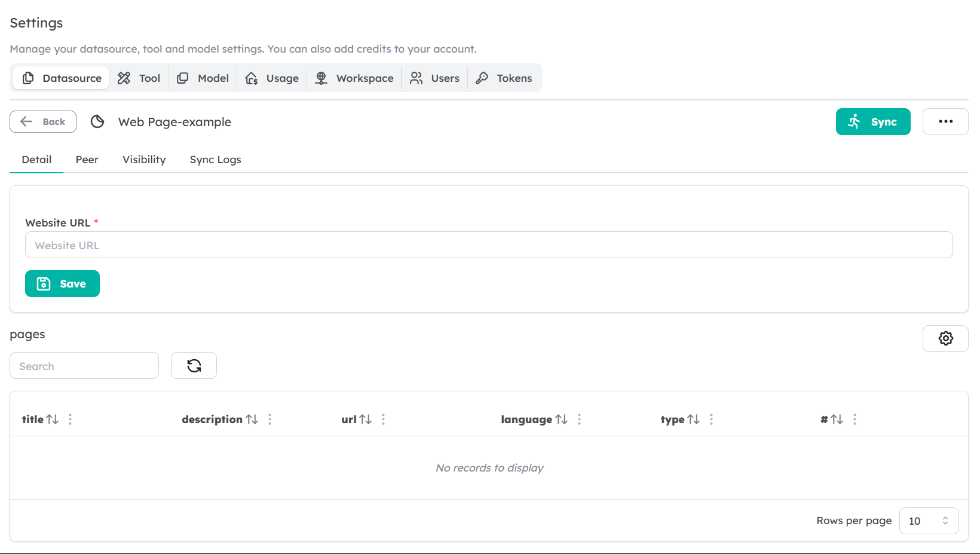This screenshot has height=554, width=980.
Task: Click the Back button
Action: point(43,122)
